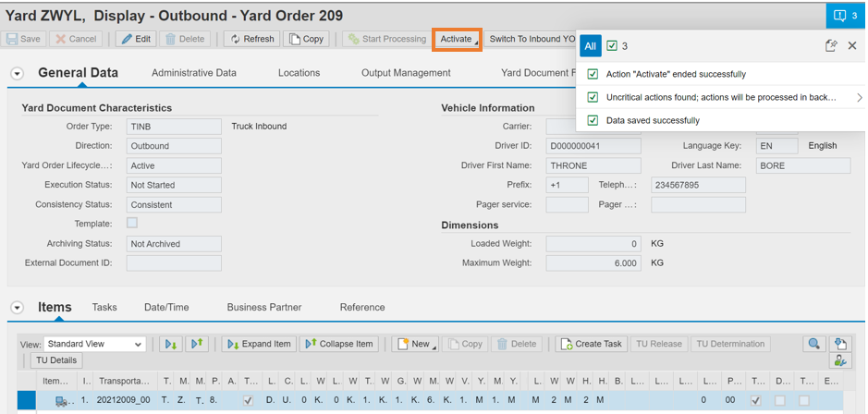Click the Driver Last Name field BORE

(803, 165)
